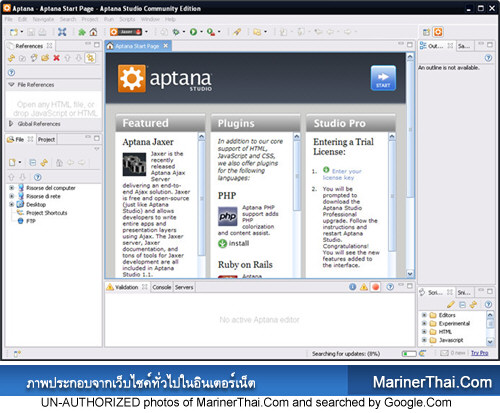Click the update progress bar in status bar
The width and height of the screenshot is (500, 413).
click(x=409, y=353)
